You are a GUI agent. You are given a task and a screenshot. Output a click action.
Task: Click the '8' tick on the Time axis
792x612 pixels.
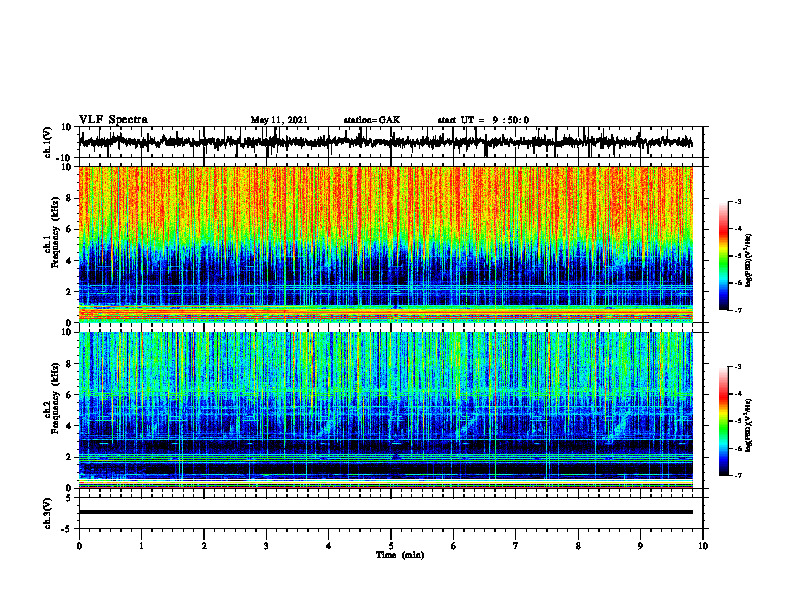coord(578,546)
